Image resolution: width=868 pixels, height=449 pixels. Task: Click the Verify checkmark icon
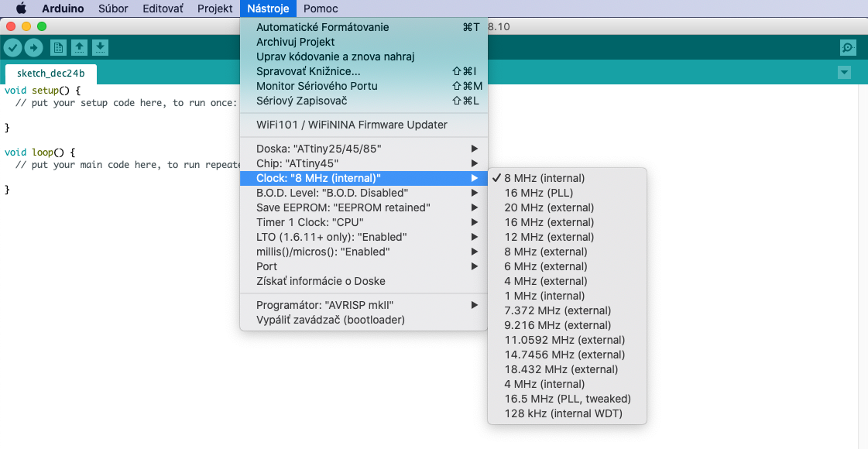click(12, 48)
